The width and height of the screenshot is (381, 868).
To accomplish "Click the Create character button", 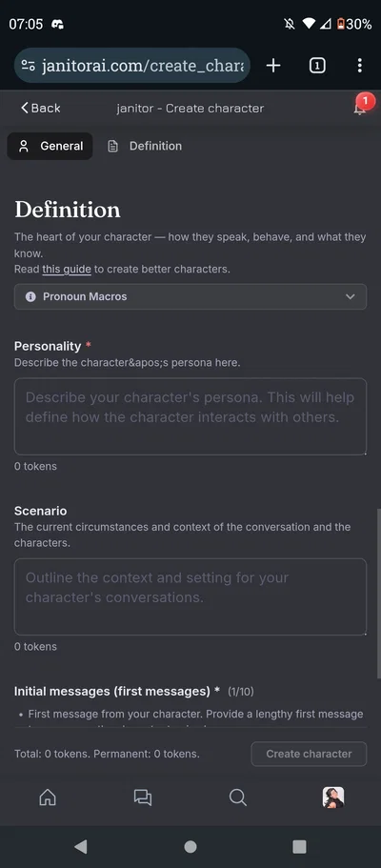I will (309, 754).
